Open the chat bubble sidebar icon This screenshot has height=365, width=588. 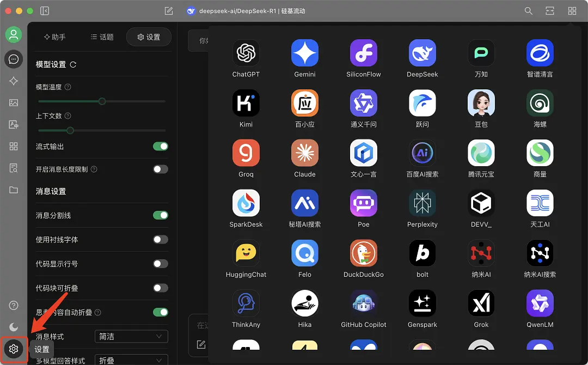pyautogui.click(x=14, y=59)
